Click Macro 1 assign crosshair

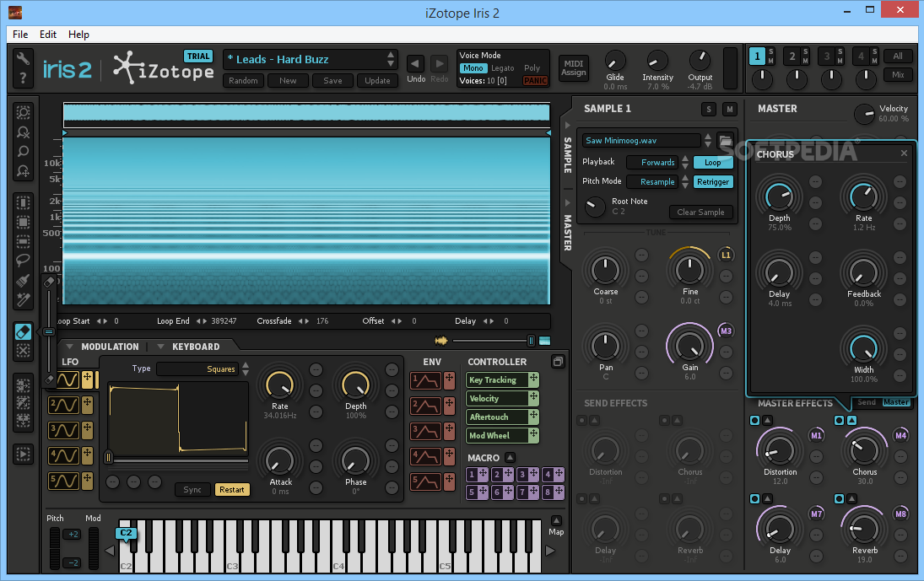point(484,474)
